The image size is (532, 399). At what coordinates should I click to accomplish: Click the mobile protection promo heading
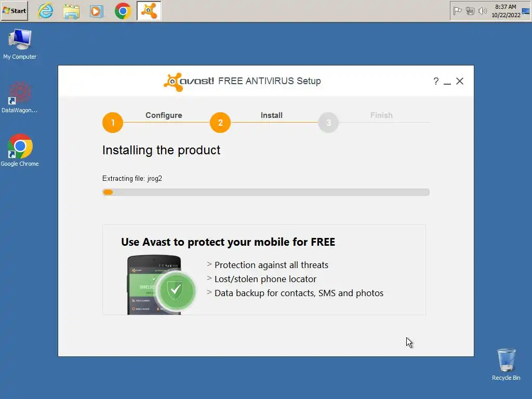tap(228, 242)
